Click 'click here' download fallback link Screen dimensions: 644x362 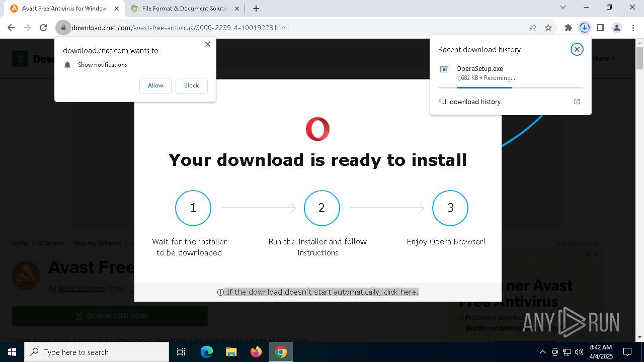[400, 292]
